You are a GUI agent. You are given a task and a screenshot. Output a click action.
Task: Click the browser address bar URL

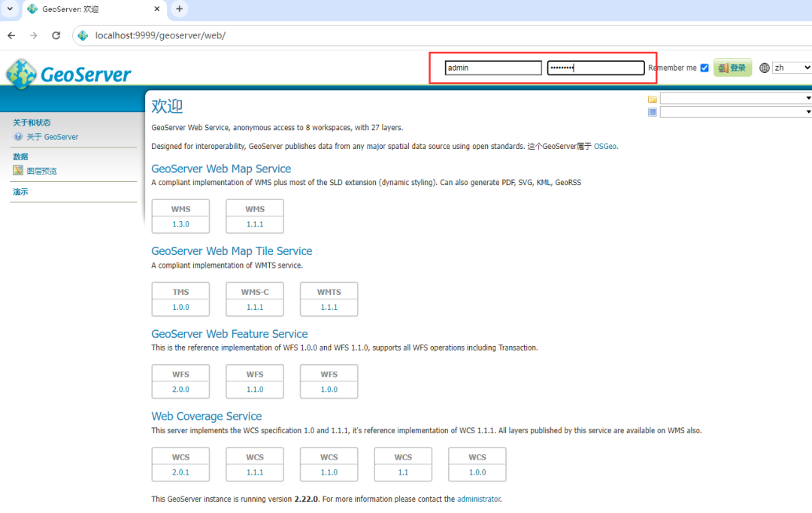pos(160,35)
